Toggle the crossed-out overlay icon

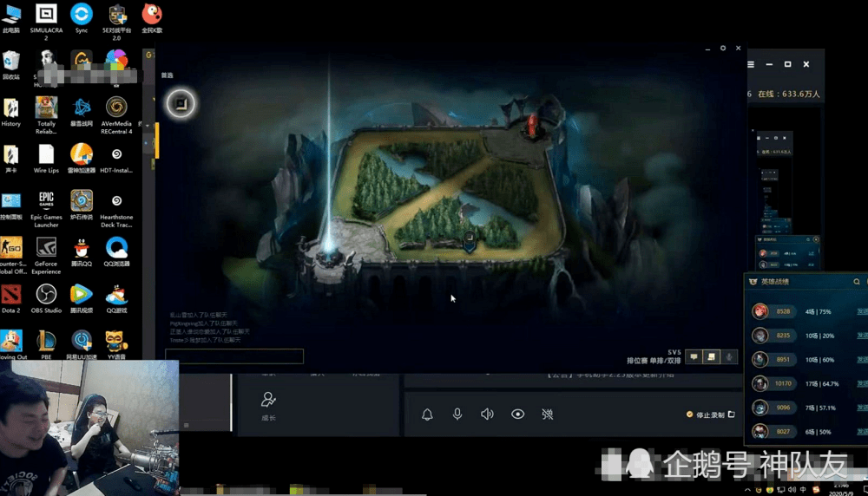[548, 414]
